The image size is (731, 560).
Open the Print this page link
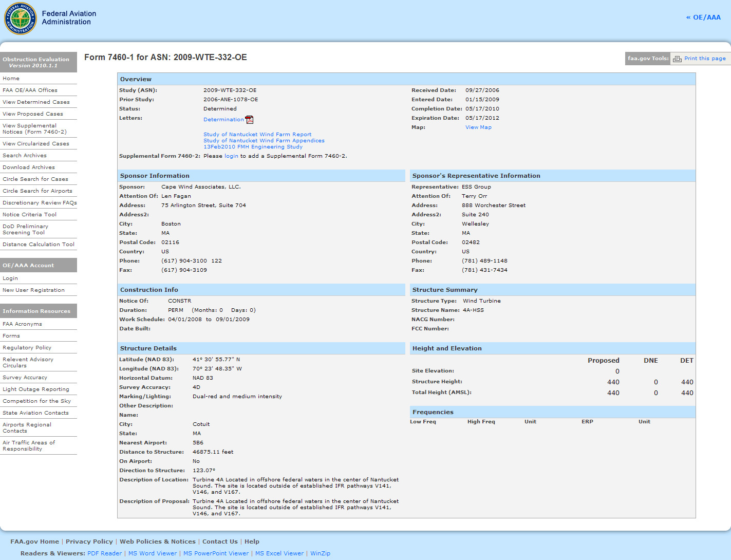(704, 59)
